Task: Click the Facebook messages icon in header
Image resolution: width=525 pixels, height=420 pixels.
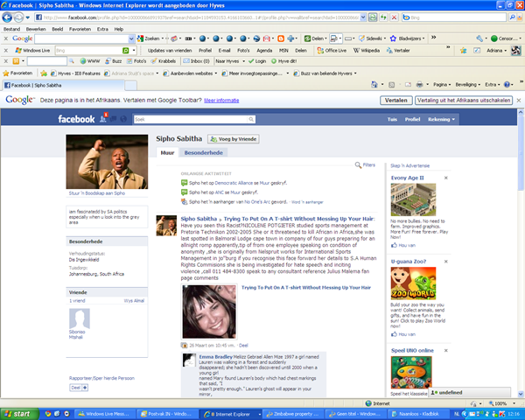Action: click(114, 119)
